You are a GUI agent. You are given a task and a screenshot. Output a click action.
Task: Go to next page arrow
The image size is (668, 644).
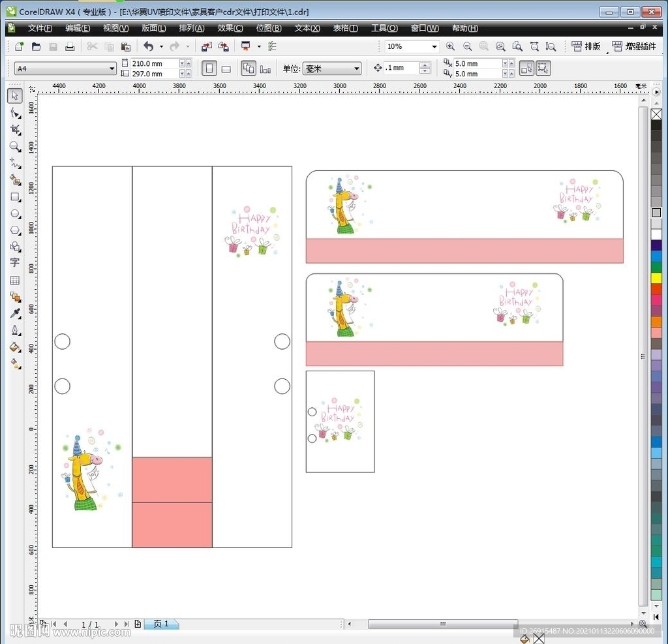pyautogui.click(x=116, y=624)
